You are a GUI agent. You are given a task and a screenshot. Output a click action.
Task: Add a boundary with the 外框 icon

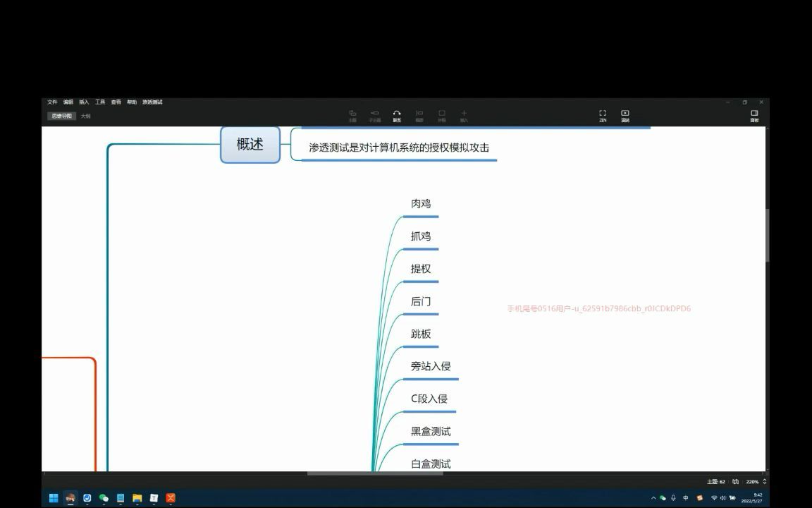click(442, 113)
